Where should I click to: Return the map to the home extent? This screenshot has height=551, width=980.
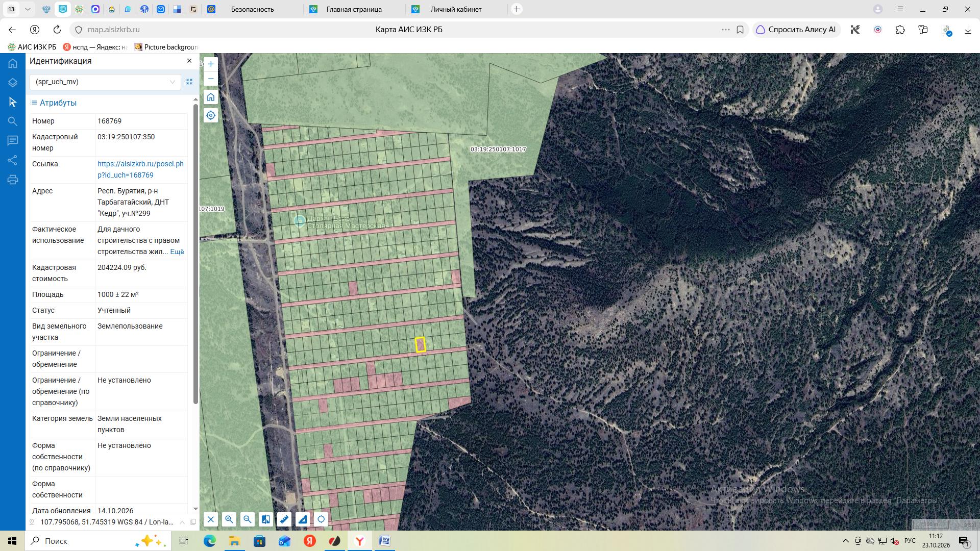coord(211,97)
